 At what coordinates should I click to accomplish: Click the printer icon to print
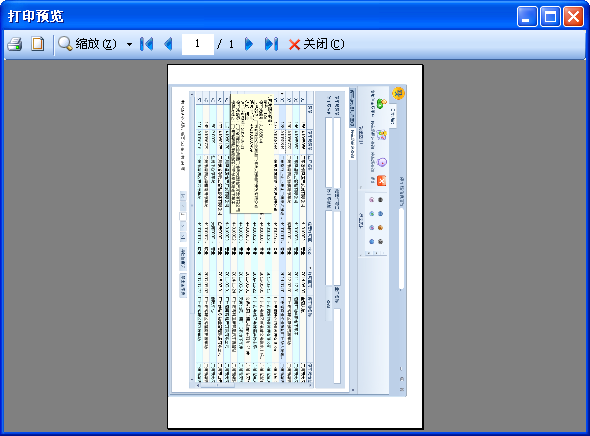15,44
